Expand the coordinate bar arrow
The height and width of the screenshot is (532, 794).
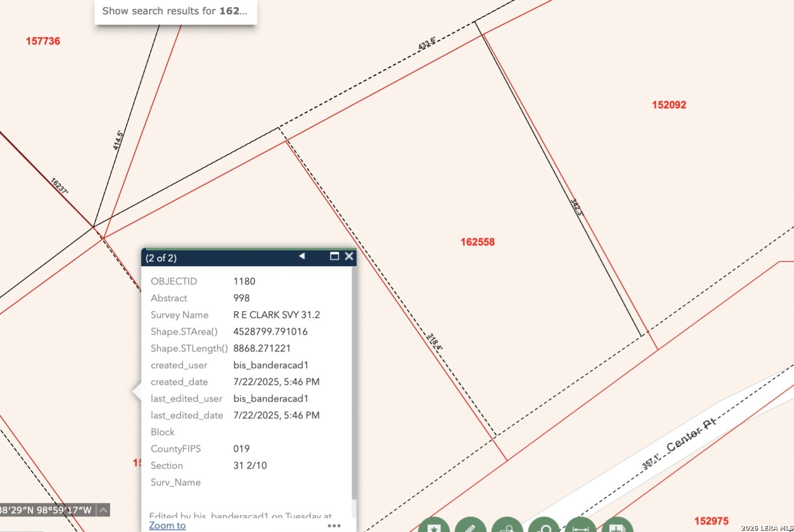103,510
